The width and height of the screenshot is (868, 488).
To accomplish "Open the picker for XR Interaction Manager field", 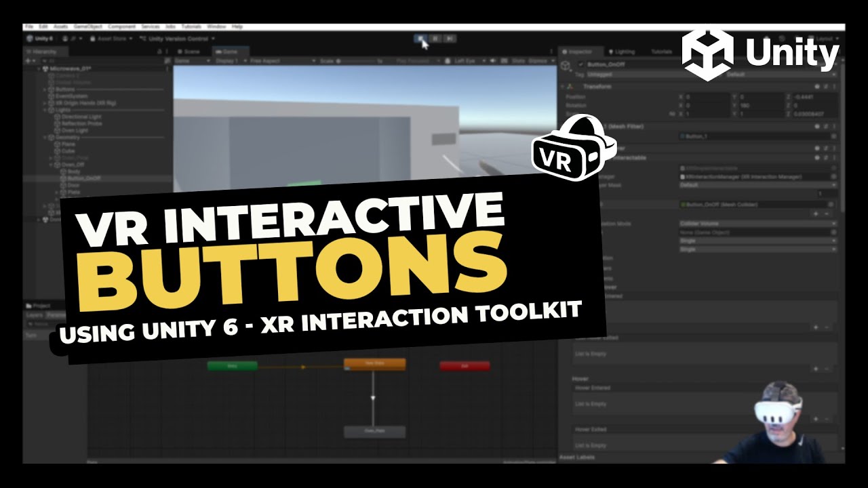I will pos(833,176).
